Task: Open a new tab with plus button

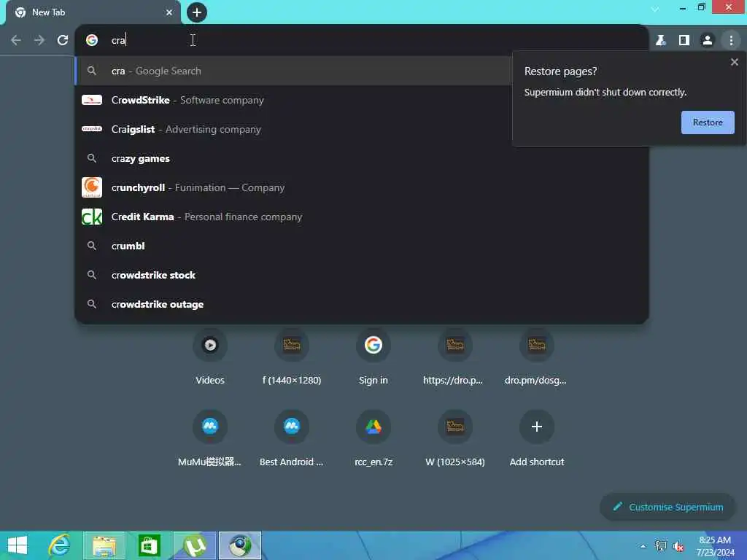Action: pyautogui.click(x=197, y=12)
